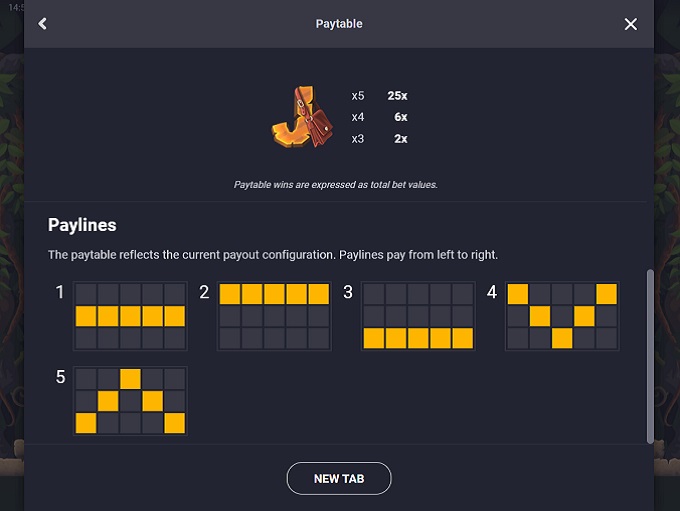
Task: Click the paytable scrollbar thumb
Action: (x=650, y=355)
